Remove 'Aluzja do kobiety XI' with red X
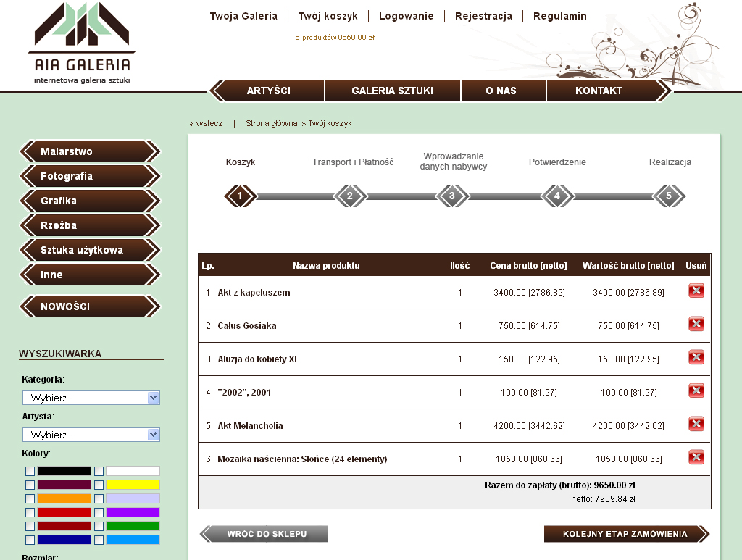This screenshot has width=742, height=560. pyautogui.click(x=696, y=358)
